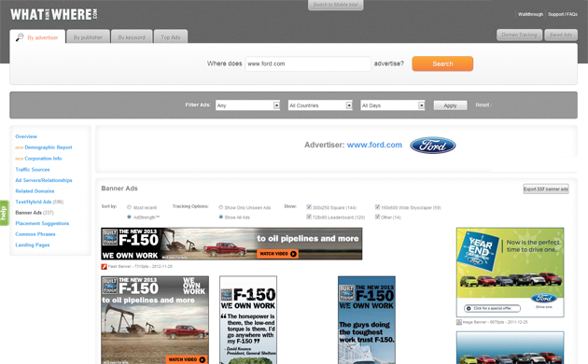Open the F-150 oil pipelines square banner
588x364 pixels.
155,320
